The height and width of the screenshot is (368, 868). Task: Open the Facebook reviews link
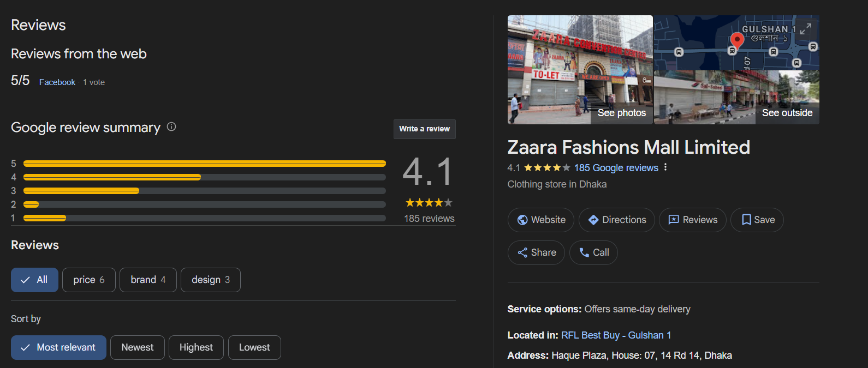[x=57, y=82]
